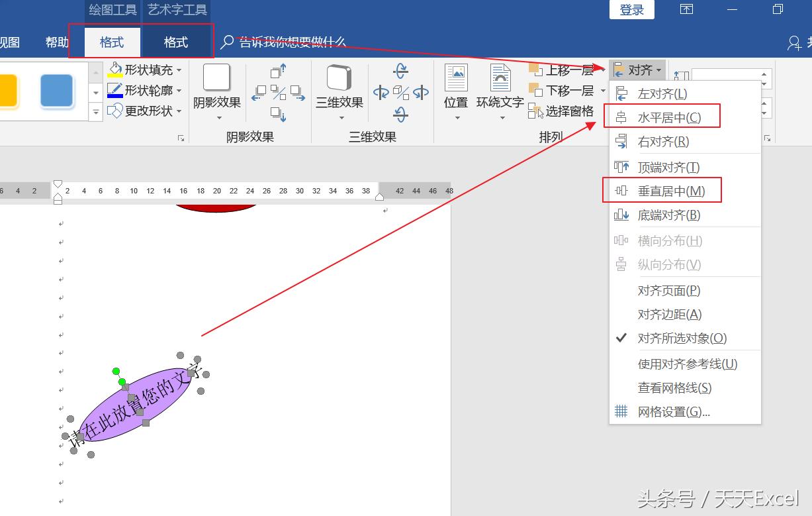Open the 对齐 dropdown
This screenshot has width=812, height=516.
click(637, 69)
